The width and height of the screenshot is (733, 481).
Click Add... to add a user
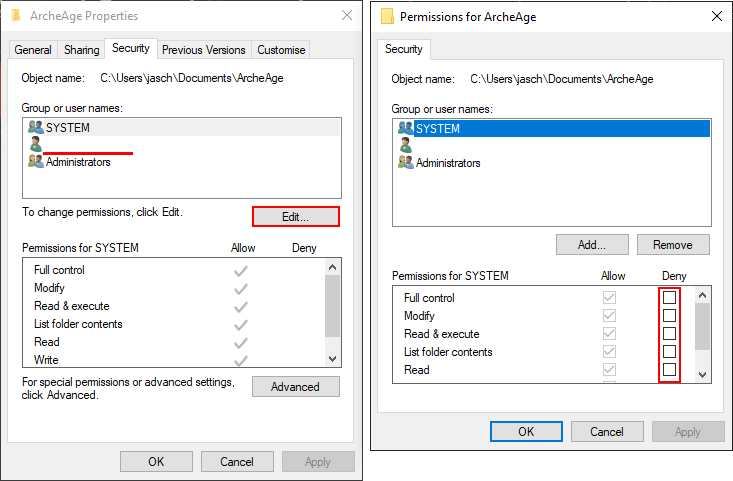(x=592, y=244)
